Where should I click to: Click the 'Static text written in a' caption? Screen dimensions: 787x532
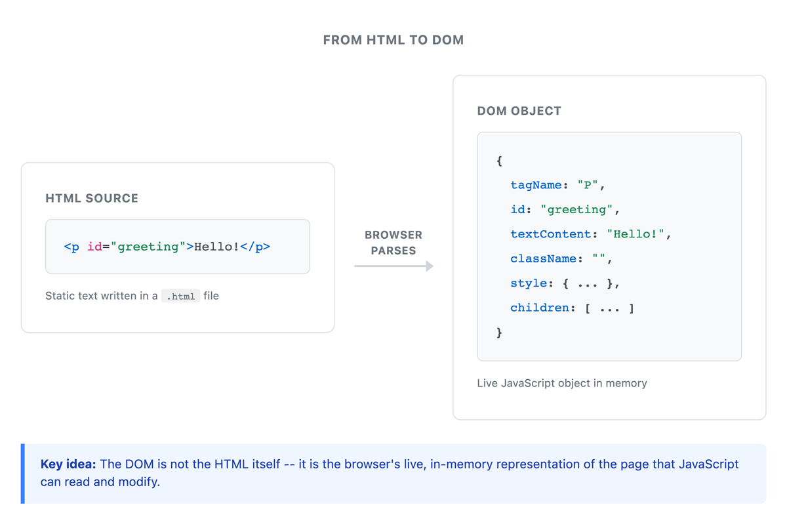tap(102, 296)
